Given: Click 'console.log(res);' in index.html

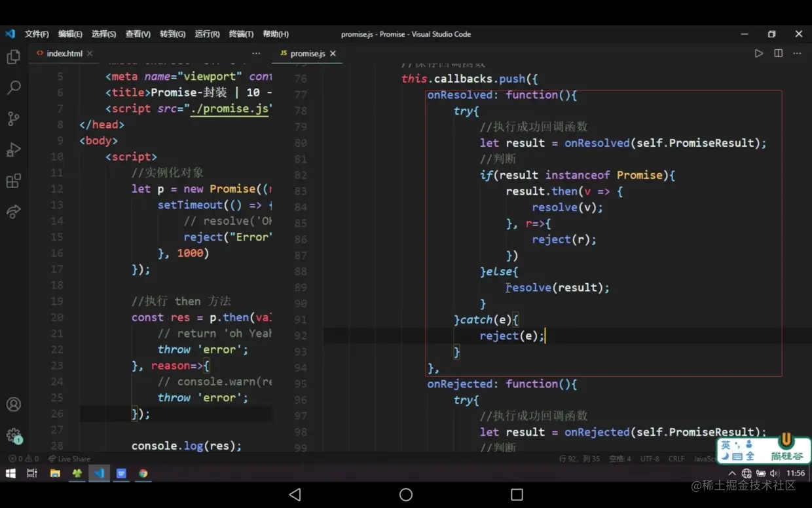Looking at the screenshot, I should (187, 446).
